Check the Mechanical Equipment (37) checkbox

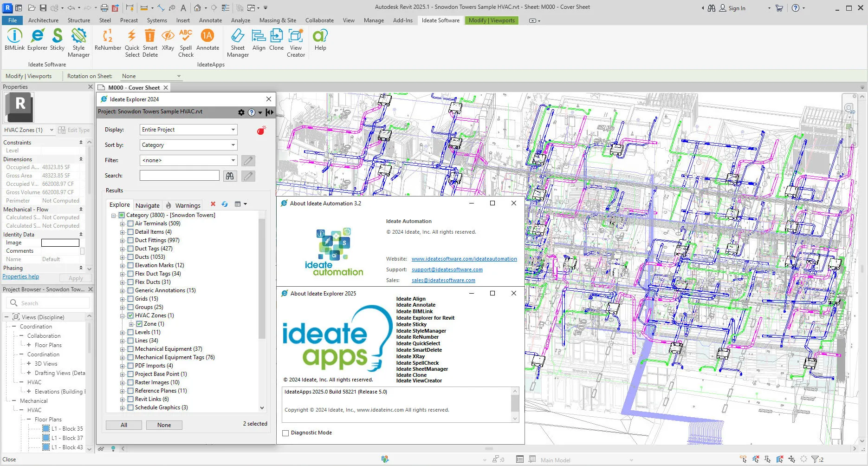click(x=130, y=349)
